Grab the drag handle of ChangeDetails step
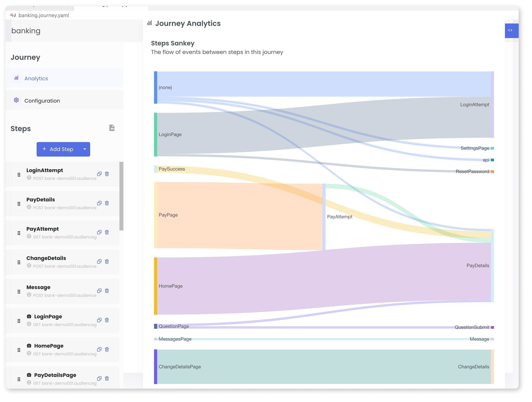The width and height of the screenshot is (532, 402). 19,262
